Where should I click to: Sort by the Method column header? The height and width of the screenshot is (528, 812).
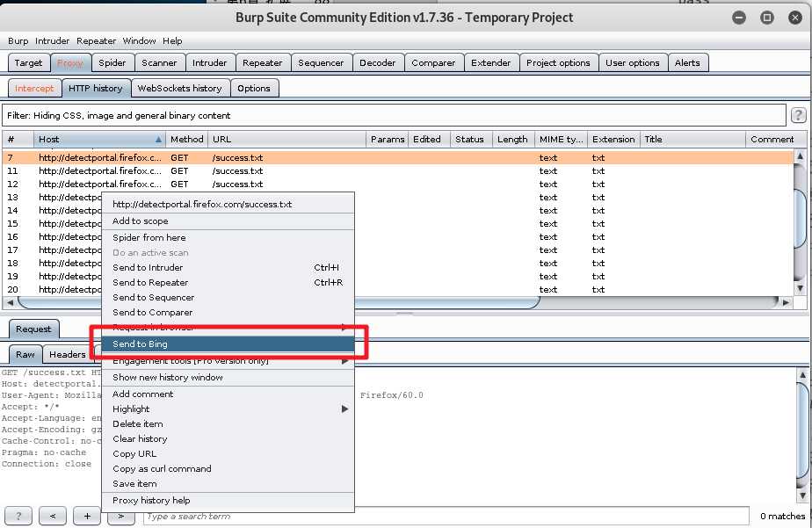[x=186, y=139]
